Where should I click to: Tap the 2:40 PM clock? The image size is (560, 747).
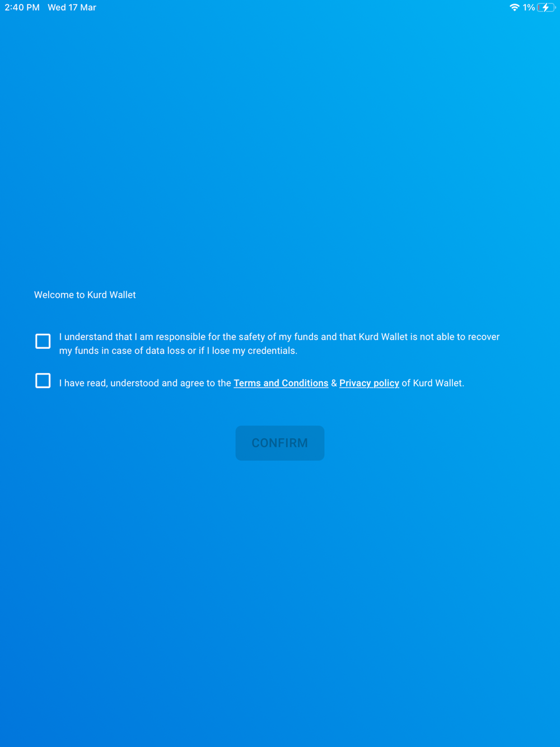(x=22, y=7)
